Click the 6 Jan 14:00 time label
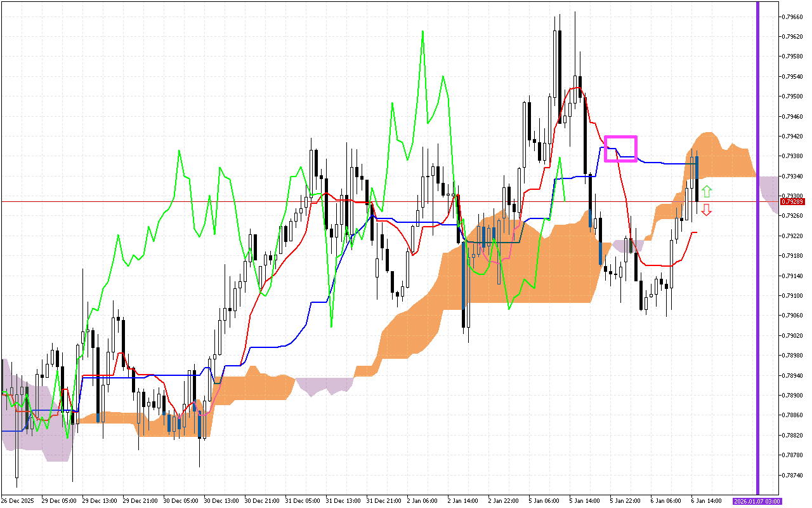This screenshot has height=508, width=812. tap(705, 501)
